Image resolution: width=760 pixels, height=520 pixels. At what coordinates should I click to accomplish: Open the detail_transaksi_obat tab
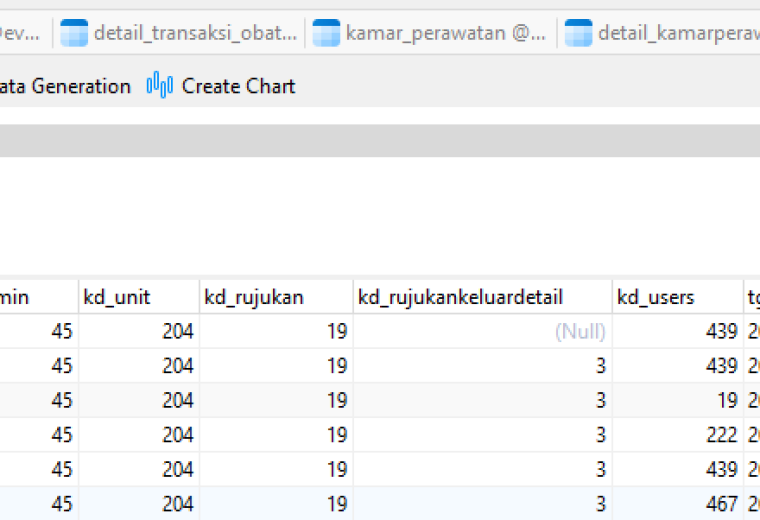pyautogui.click(x=179, y=33)
